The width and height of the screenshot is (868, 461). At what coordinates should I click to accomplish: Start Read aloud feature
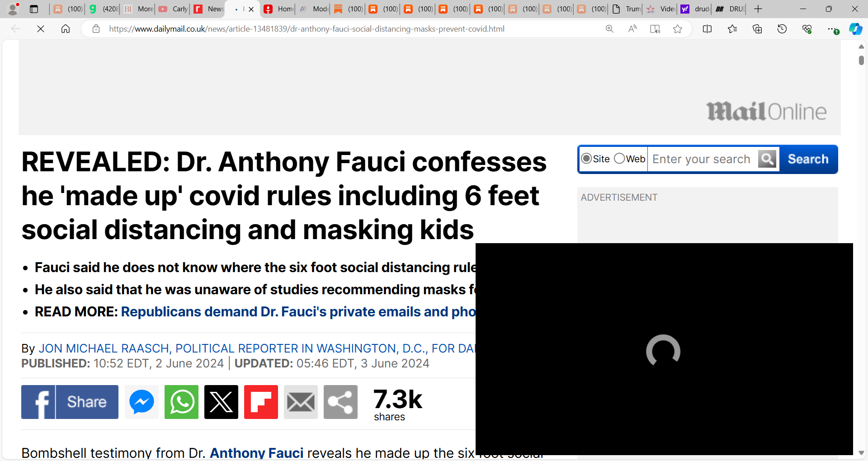pos(632,29)
